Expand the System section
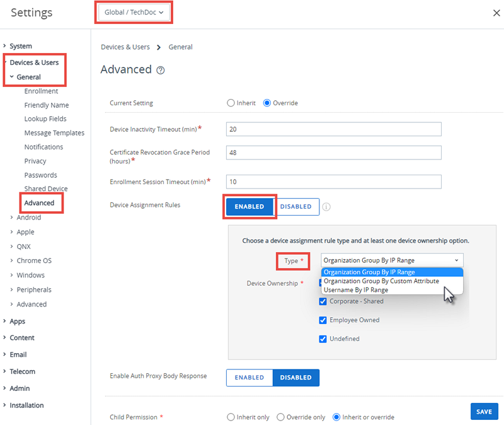Screen dimensions: 504x425 (5, 46)
